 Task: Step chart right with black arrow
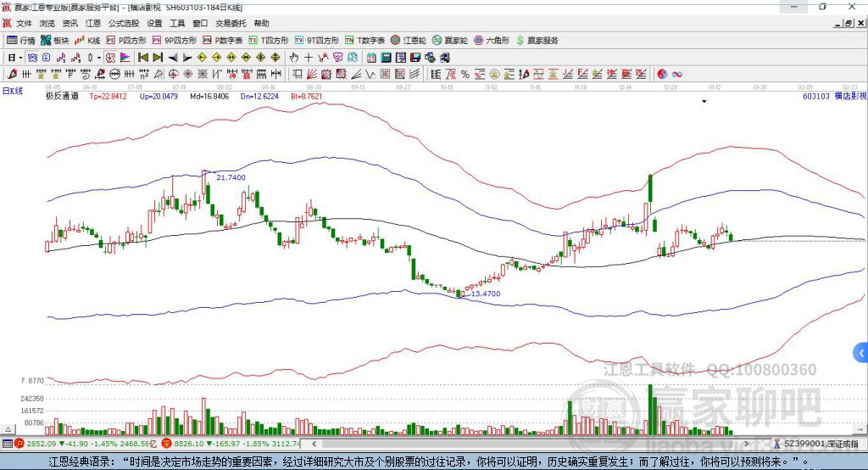tap(187, 58)
